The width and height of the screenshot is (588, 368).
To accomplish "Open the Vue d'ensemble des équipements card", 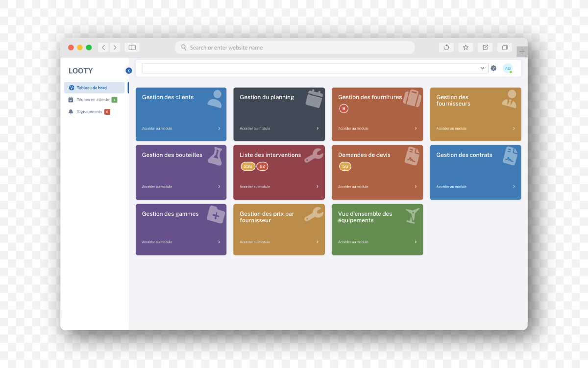I will tap(377, 230).
